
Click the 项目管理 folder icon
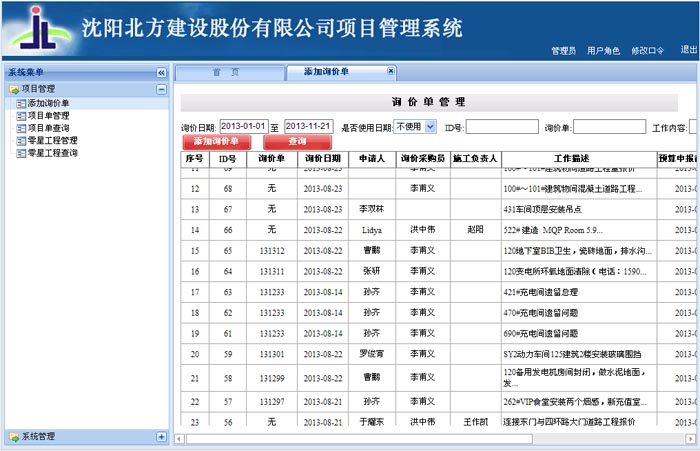point(14,90)
